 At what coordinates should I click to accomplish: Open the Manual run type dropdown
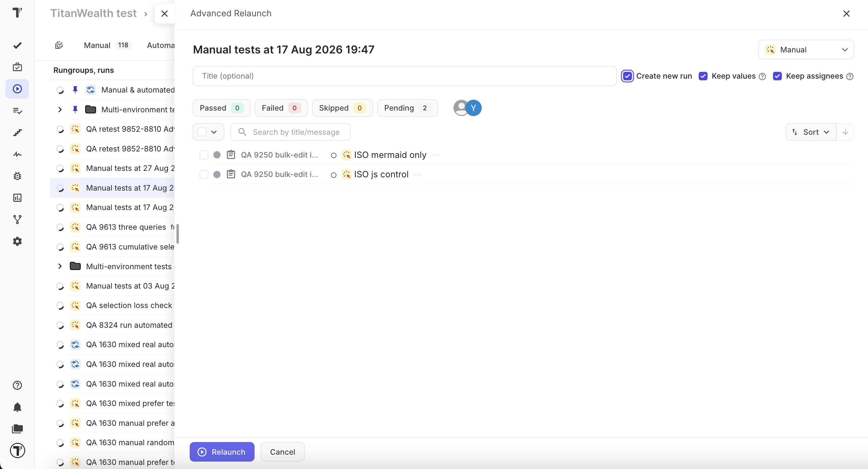click(x=806, y=50)
